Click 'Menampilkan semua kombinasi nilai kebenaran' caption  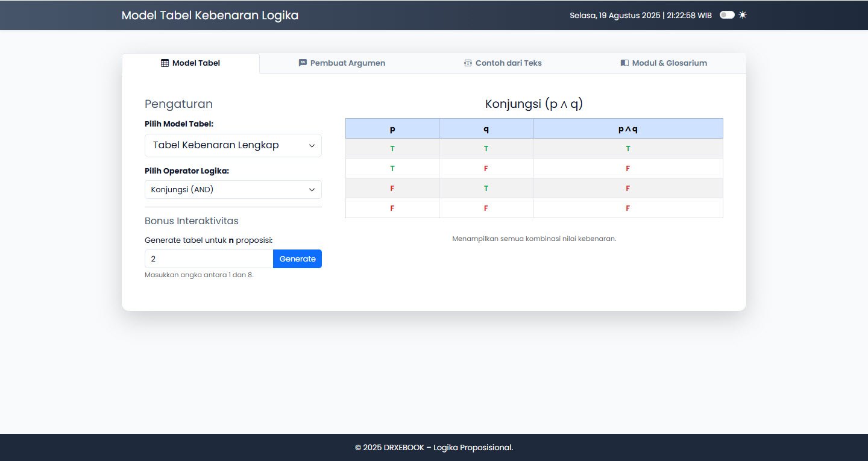click(x=534, y=239)
